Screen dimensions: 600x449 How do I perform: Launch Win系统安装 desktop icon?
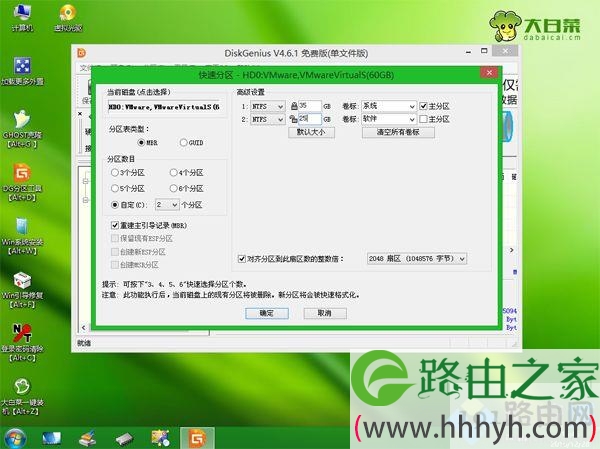click(x=22, y=237)
